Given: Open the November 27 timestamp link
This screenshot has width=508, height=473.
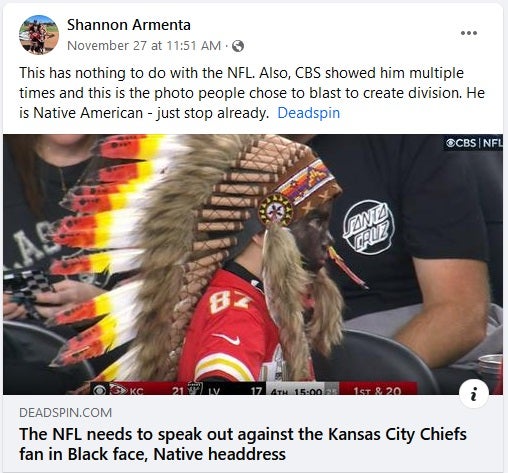Looking at the screenshot, I should click(144, 46).
